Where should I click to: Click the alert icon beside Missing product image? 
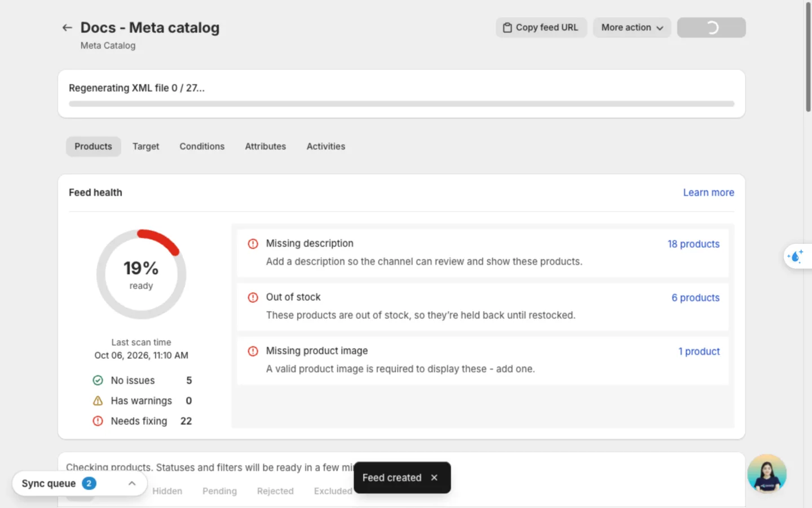point(253,351)
